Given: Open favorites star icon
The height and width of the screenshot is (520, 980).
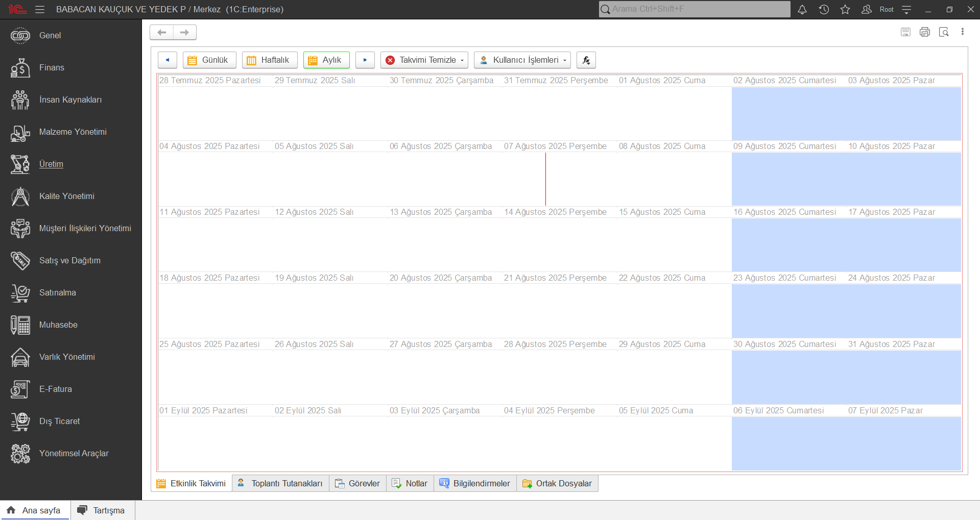Looking at the screenshot, I should 845,9.
